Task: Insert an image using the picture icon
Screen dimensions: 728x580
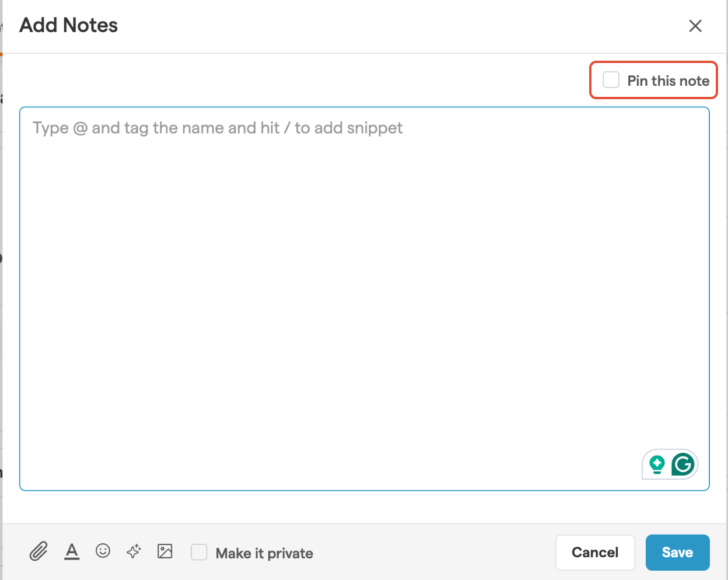Action: [x=165, y=551]
